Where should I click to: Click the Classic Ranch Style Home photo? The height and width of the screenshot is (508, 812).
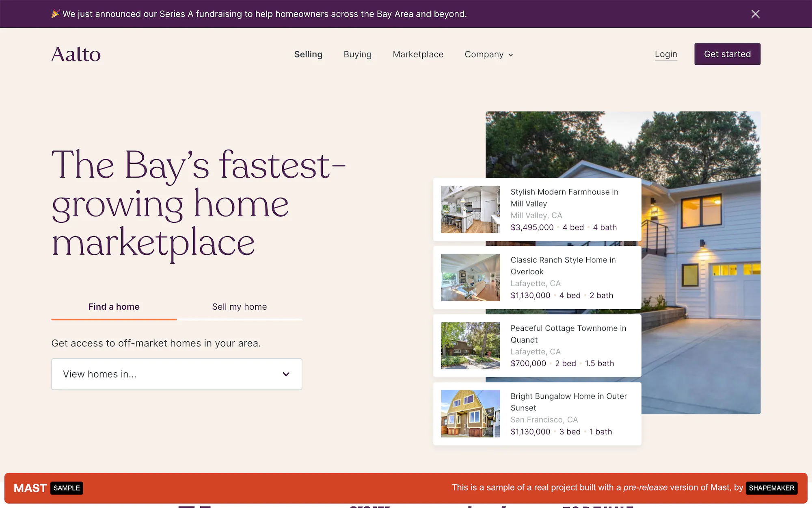pos(470,278)
